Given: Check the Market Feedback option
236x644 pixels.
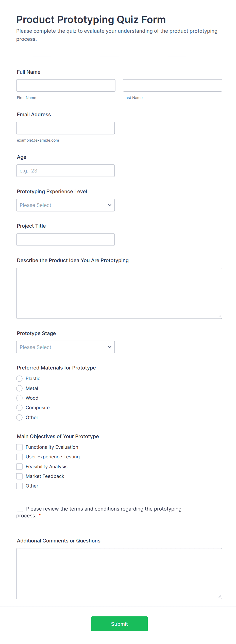Looking at the screenshot, I should point(20,476).
